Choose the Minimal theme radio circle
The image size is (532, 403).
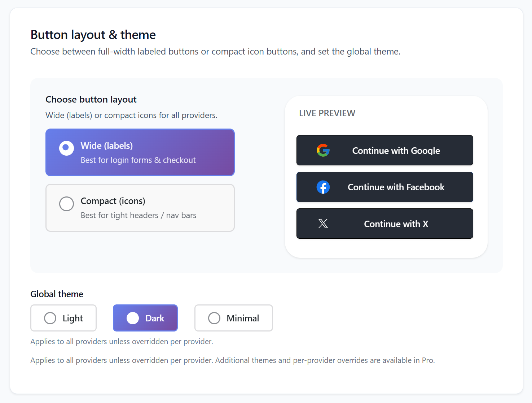click(x=214, y=318)
